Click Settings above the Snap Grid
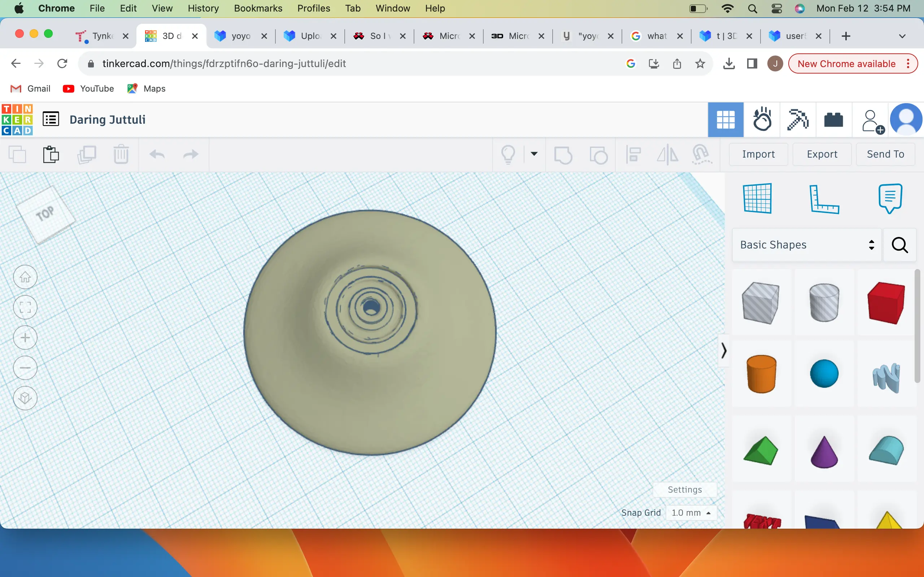This screenshot has width=924, height=577. (685, 489)
